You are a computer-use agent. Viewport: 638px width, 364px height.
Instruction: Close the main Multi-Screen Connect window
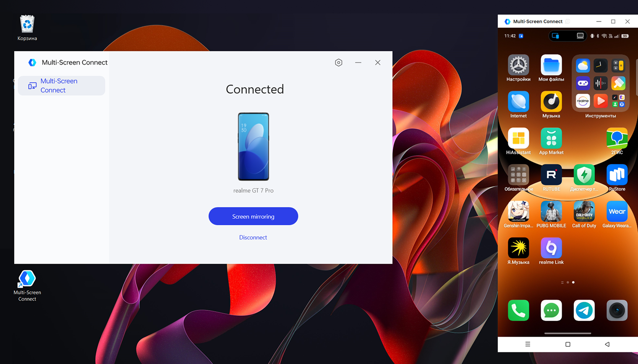(378, 62)
